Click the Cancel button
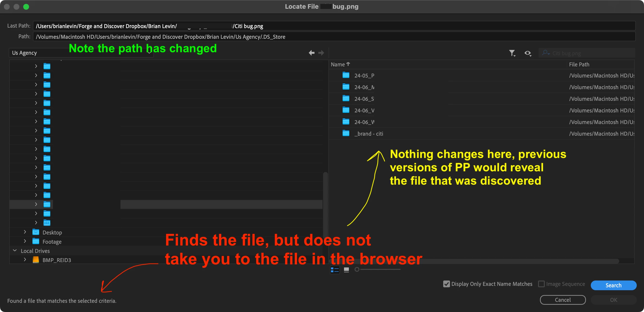This screenshot has height=312, width=644. [562, 300]
